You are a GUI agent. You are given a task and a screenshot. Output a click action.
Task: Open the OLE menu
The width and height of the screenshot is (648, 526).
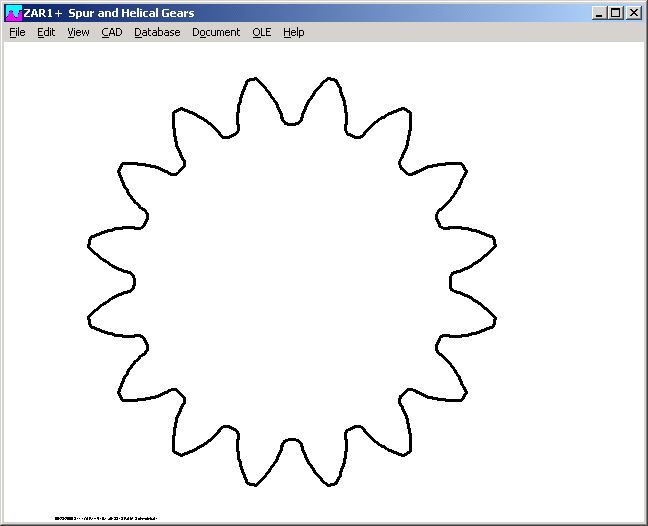pyautogui.click(x=261, y=32)
